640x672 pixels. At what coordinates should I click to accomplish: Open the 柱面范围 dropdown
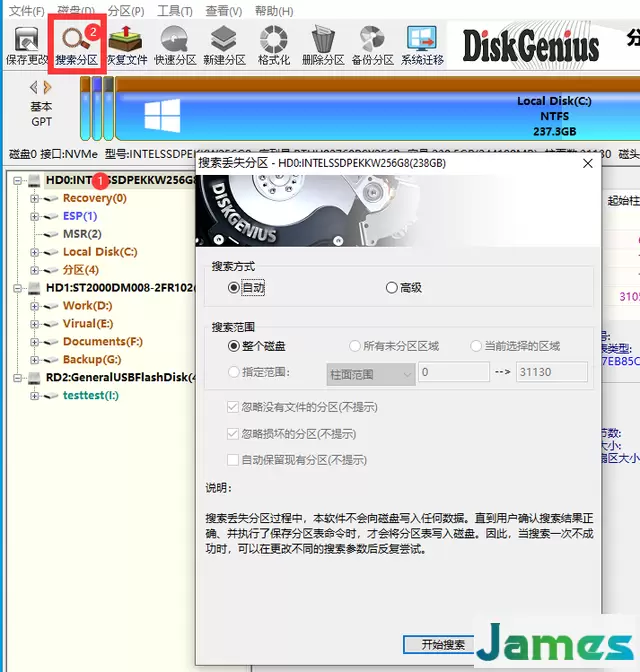[371, 375]
